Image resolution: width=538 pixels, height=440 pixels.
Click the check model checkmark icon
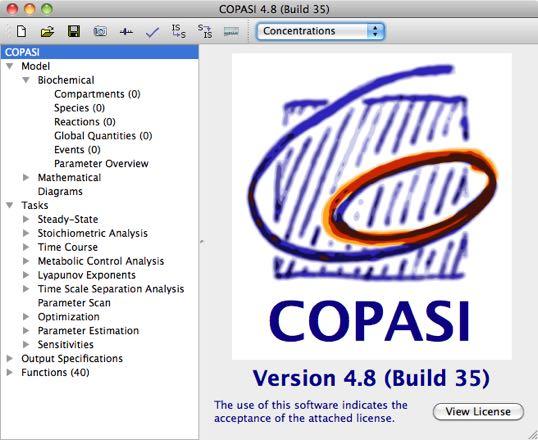click(x=152, y=32)
